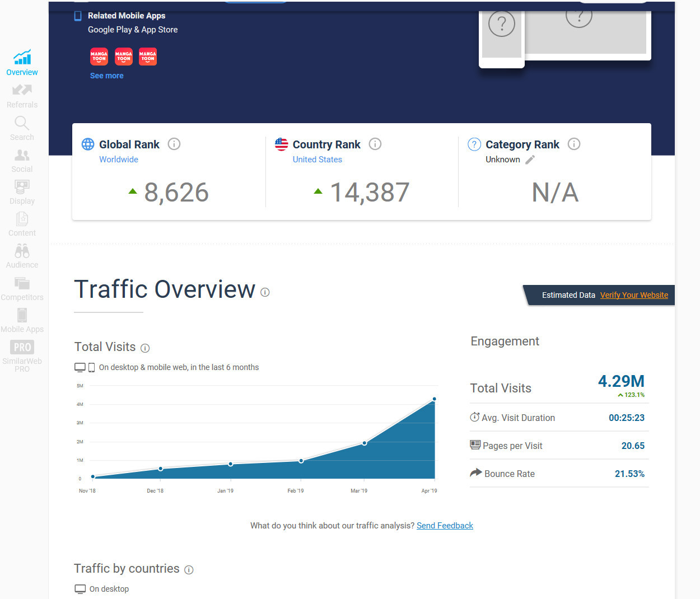The image size is (700, 599).
Task: Click the Send Feedback link
Action: (x=445, y=526)
